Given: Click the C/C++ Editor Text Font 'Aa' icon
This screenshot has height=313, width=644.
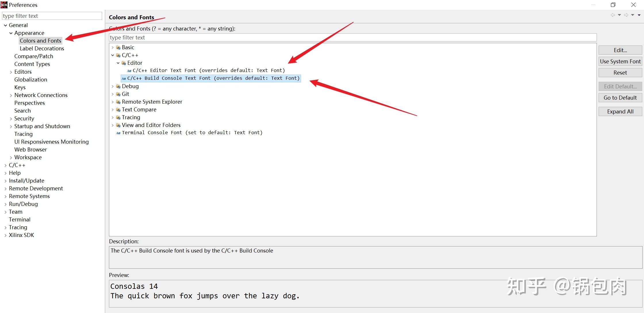Looking at the screenshot, I should pos(129,71).
